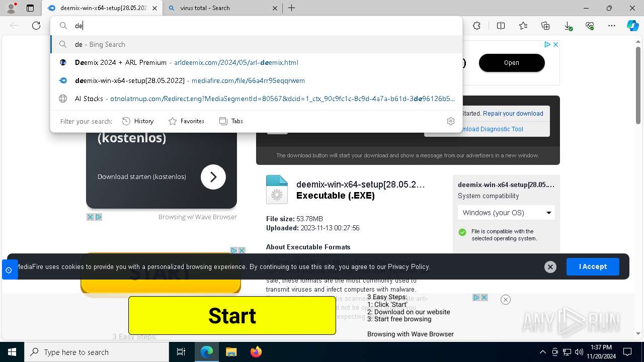Open the volume control in tray
Image resolution: width=644 pixels, height=362 pixels.
click(579, 352)
